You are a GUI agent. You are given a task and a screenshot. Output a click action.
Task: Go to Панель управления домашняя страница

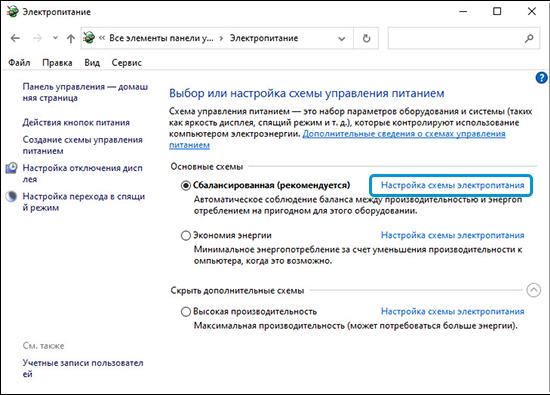click(x=85, y=92)
